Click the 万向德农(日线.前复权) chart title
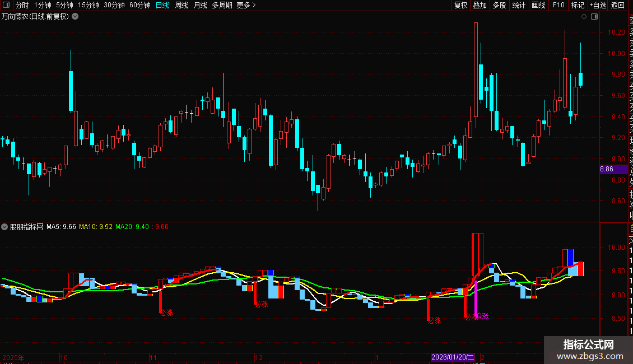 point(35,17)
